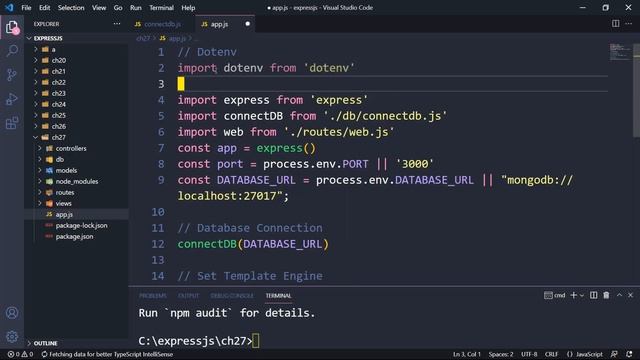Expand the ch26 folder
Screen dimensions: 640x360
click(36, 127)
